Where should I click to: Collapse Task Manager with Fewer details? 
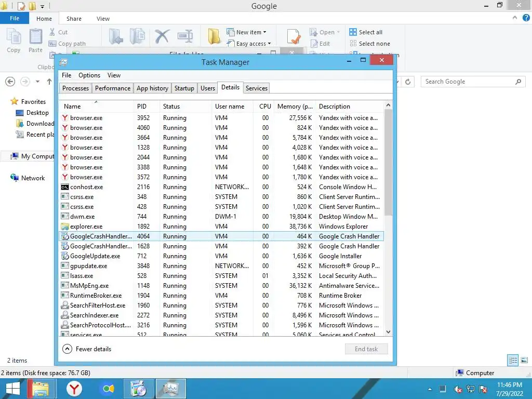(87, 349)
